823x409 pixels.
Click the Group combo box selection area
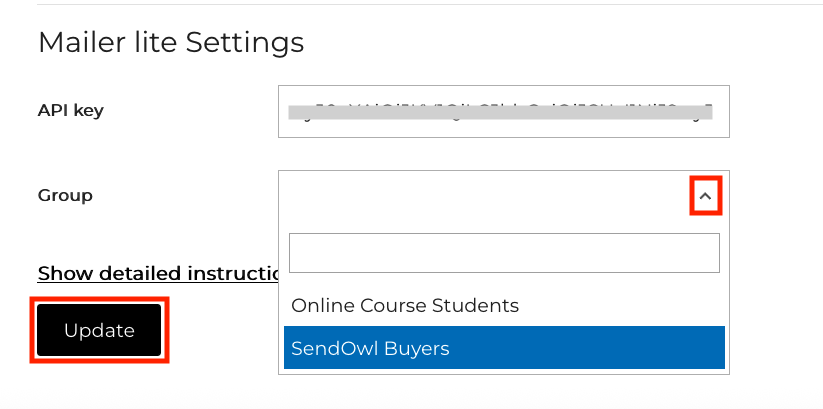(480, 197)
